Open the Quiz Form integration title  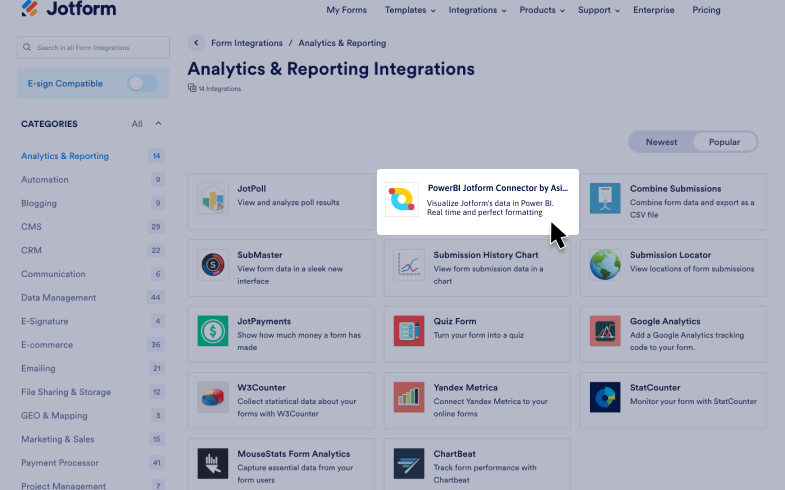(x=455, y=321)
